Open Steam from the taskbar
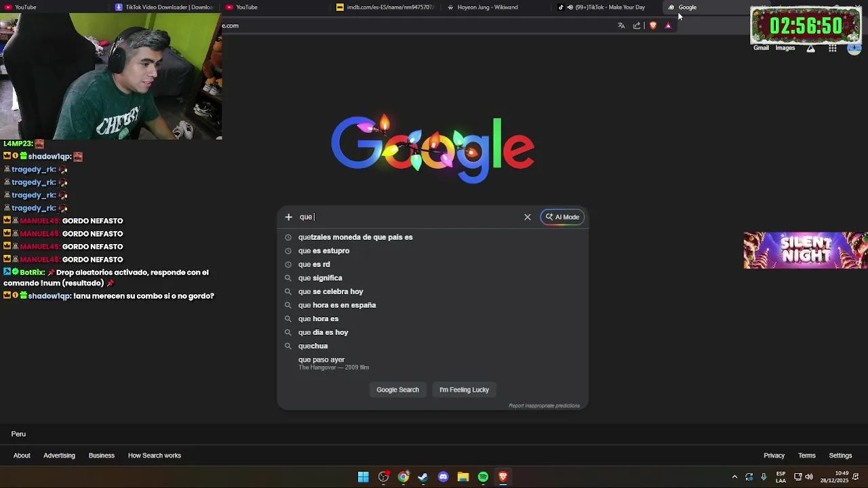The height and width of the screenshot is (488, 868). coord(423,477)
